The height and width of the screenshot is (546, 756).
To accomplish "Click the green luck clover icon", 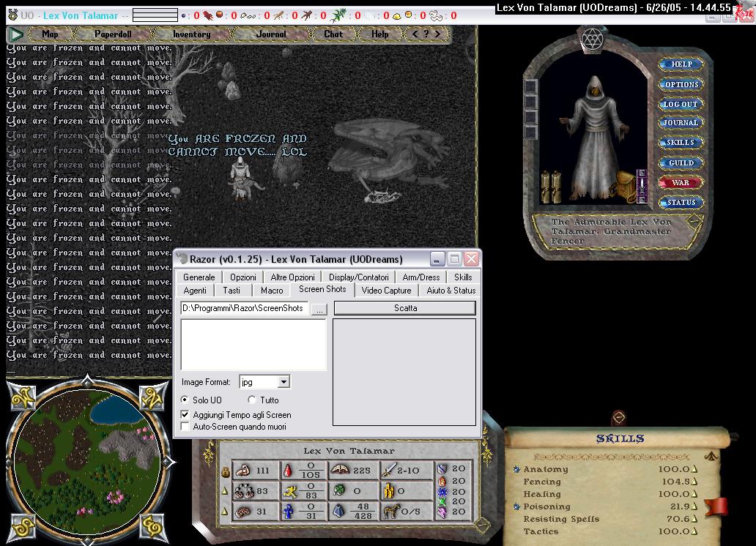I will (x=339, y=490).
